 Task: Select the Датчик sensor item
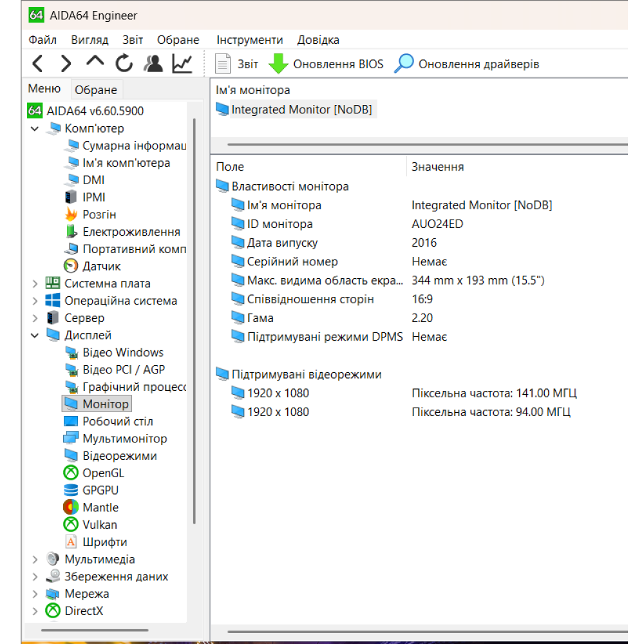click(101, 266)
